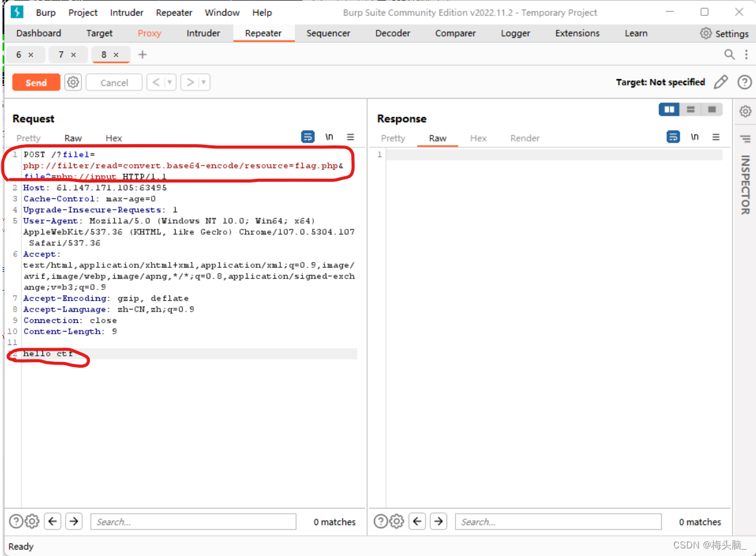Screen dimensions: 756x556
Task: Click the pencil icon to edit target
Action: point(721,82)
